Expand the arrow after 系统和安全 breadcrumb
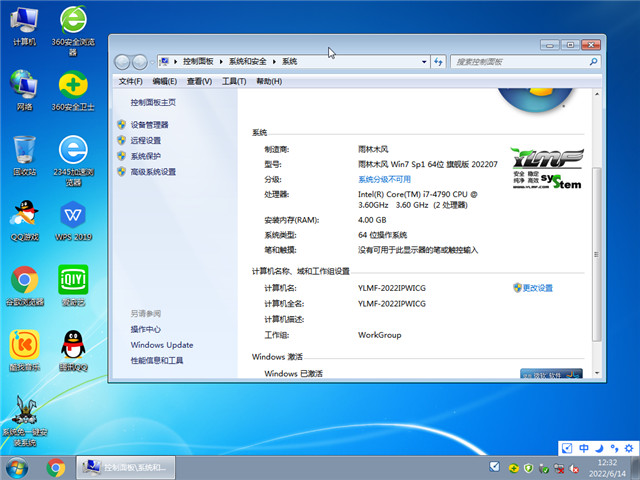 (x=274, y=62)
